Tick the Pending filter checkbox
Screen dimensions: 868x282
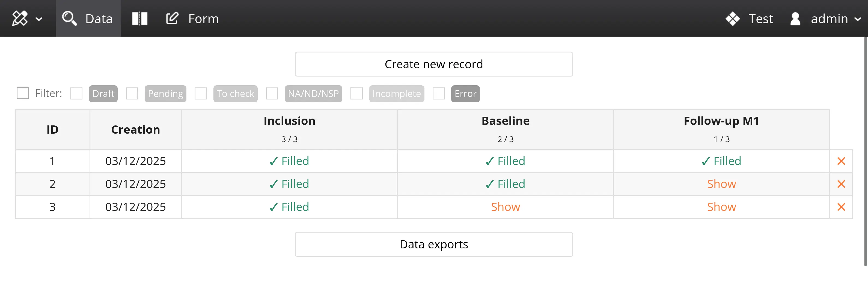click(132, 93)
